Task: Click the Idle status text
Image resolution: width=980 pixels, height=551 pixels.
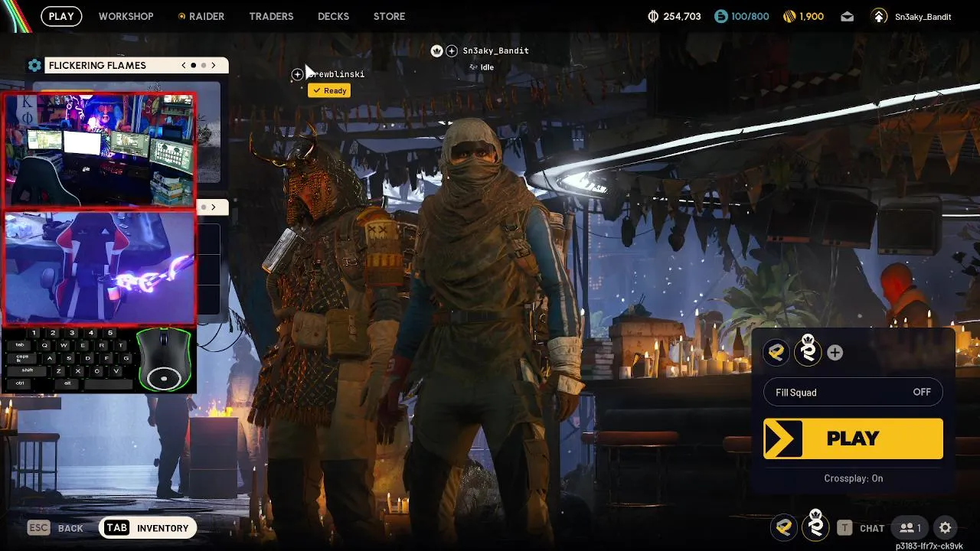Action: (x=487, y=67)
